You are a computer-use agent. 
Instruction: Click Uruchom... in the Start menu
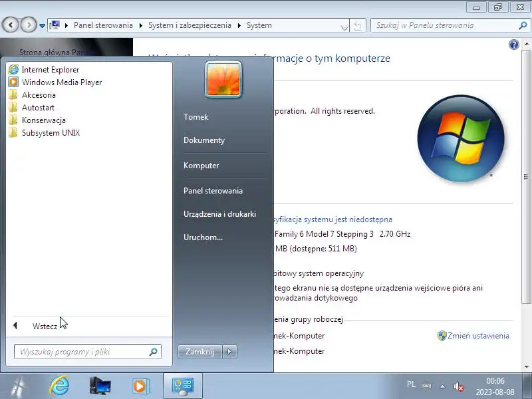203,237
